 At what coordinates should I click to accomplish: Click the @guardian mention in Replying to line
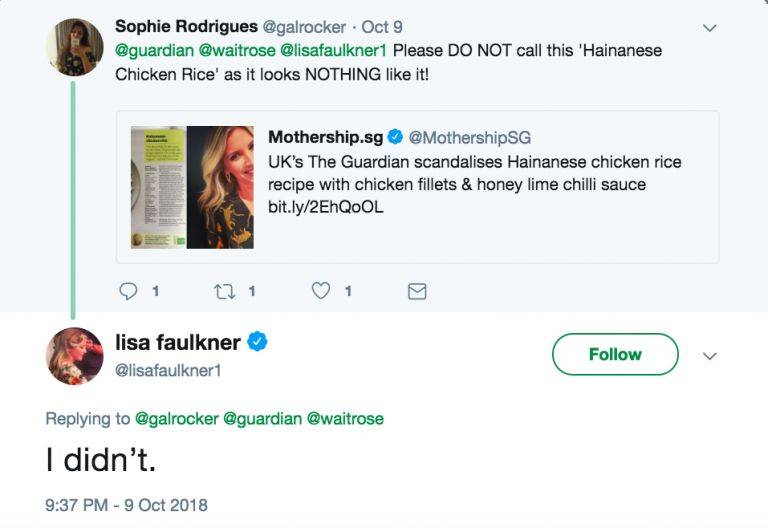pos(267,419)
